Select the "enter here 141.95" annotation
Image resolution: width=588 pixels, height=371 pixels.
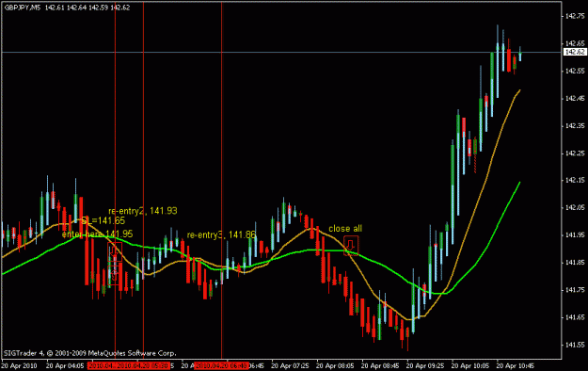[x=98, y=234]
